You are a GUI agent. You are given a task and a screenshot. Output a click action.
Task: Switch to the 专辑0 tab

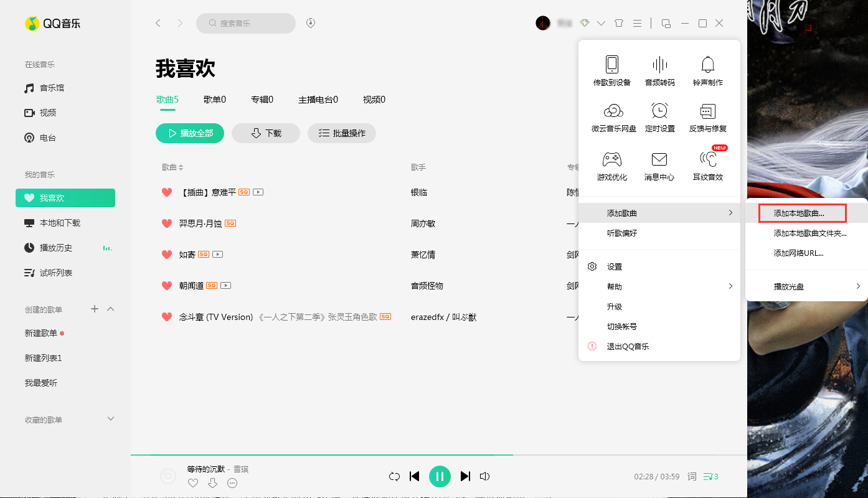click(262, 99)
